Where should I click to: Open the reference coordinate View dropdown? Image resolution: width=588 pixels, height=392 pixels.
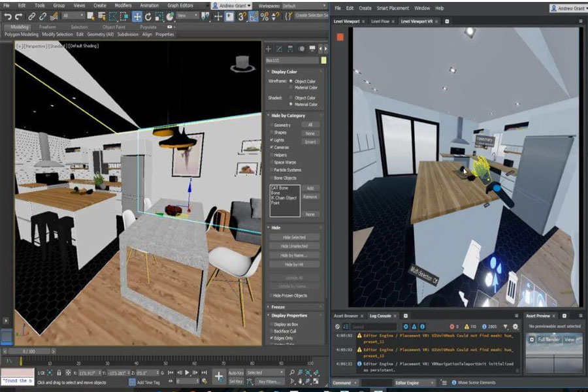tap(188, 16)
